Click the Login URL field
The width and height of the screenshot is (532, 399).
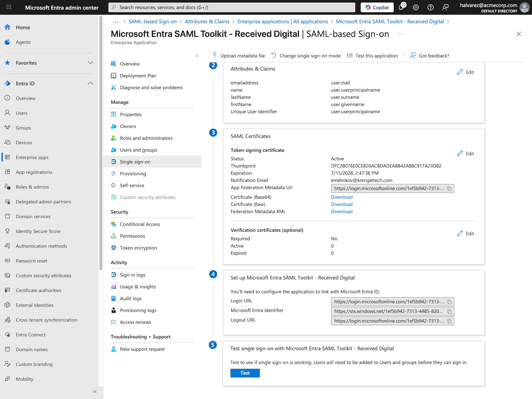392,302
